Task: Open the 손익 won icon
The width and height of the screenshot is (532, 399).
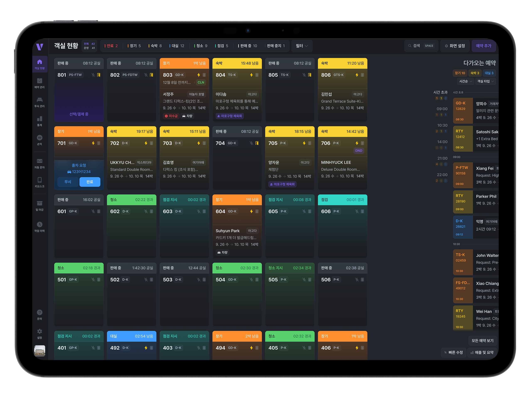Action: 39,138
